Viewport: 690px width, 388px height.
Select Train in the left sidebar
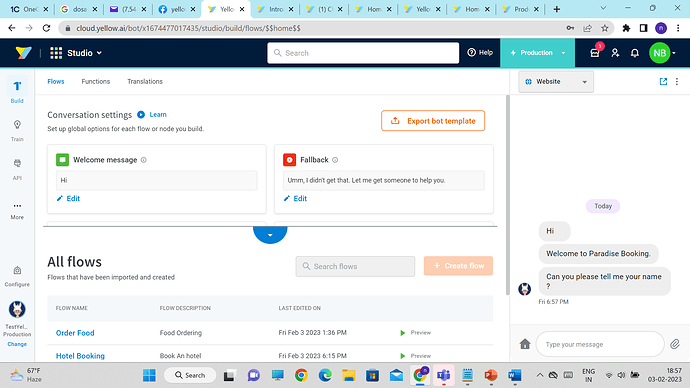(17, 131)
